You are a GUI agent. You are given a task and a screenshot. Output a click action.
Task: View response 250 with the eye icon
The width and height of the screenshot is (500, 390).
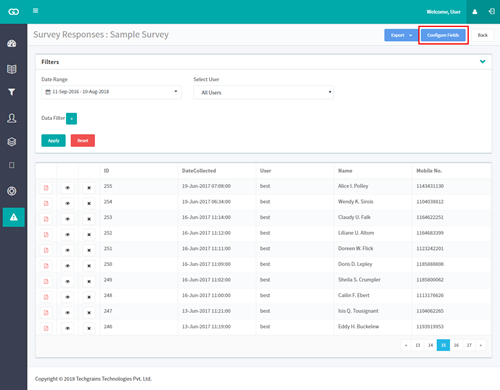(x=67, y=266)
